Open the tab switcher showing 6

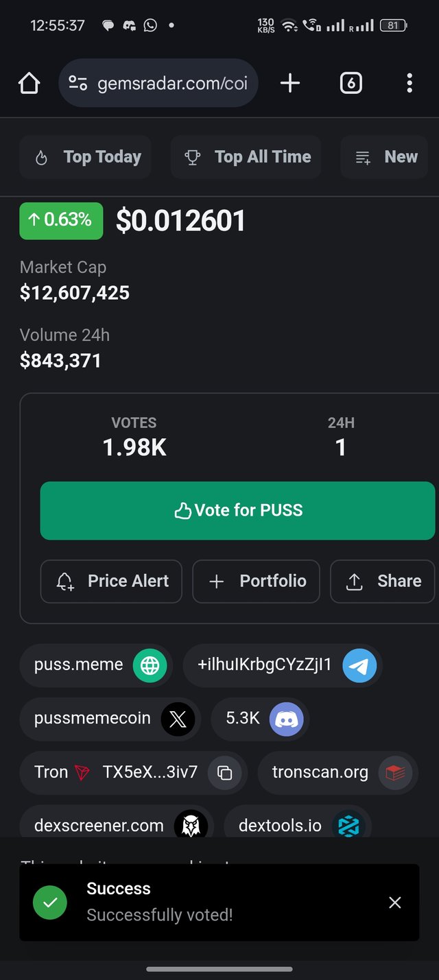tap(351, 84)
